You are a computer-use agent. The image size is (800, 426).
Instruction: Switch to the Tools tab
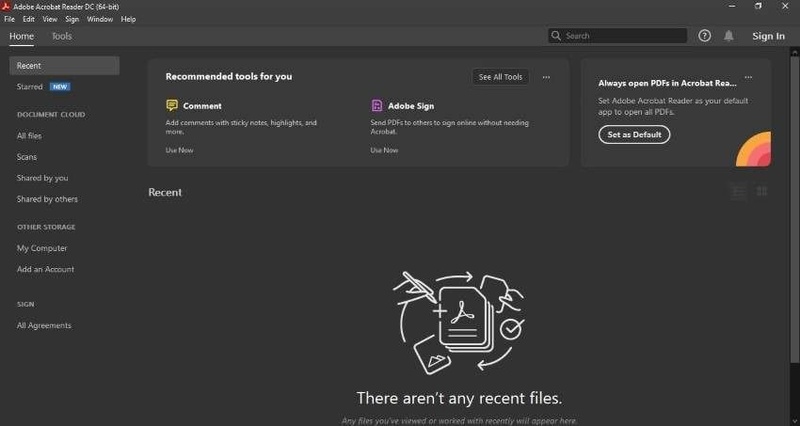click(x=61, y=36)
